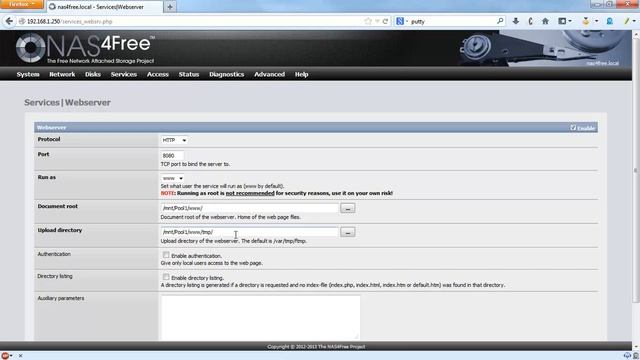Check Enable authentication
Viewport: 640px width, 360px height.
[166, 255]
